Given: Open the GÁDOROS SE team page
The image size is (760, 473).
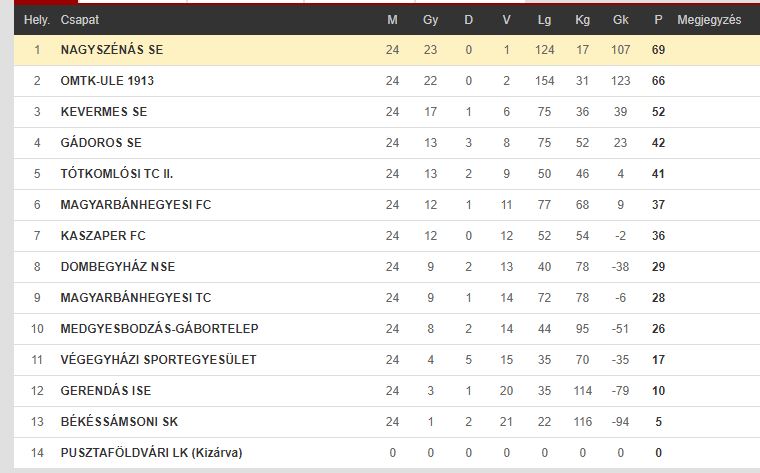Looking at the screenshot, I should tap(101, 143).
